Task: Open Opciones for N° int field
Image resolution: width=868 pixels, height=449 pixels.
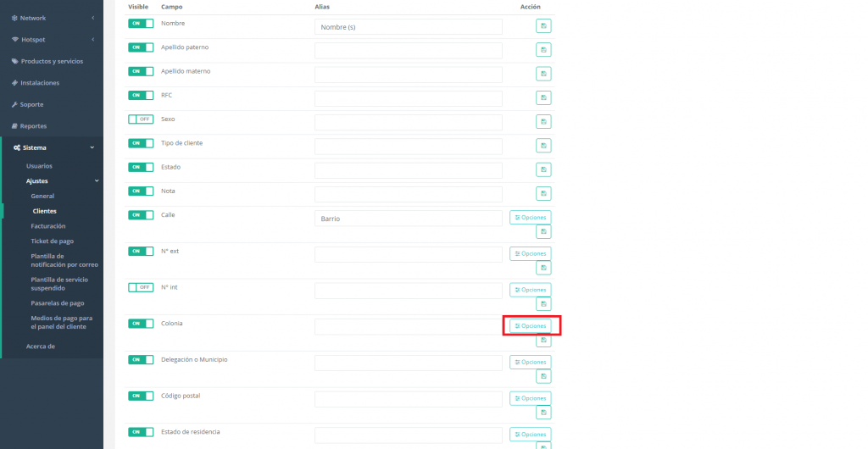Action: tap(531, 290)
